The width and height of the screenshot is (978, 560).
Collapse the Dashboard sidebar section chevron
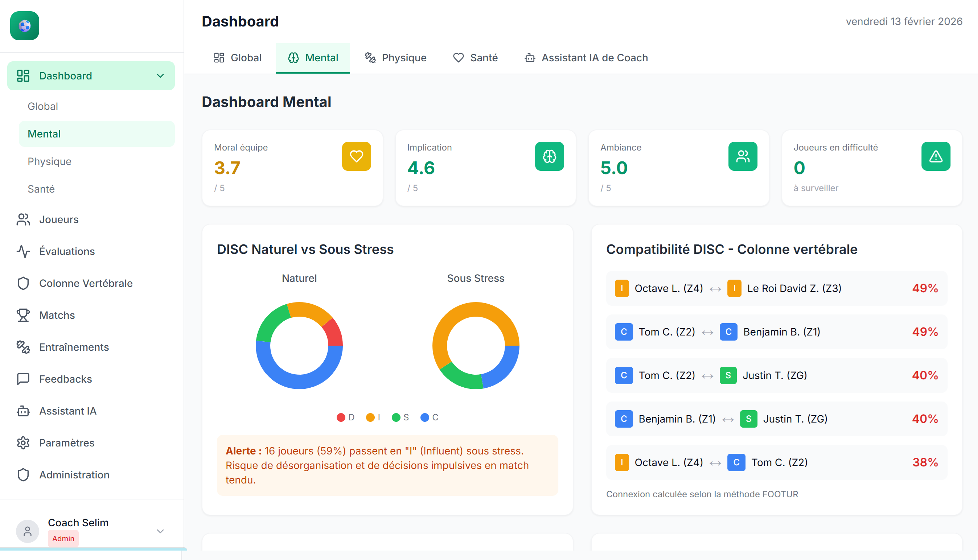click(160, 76)
